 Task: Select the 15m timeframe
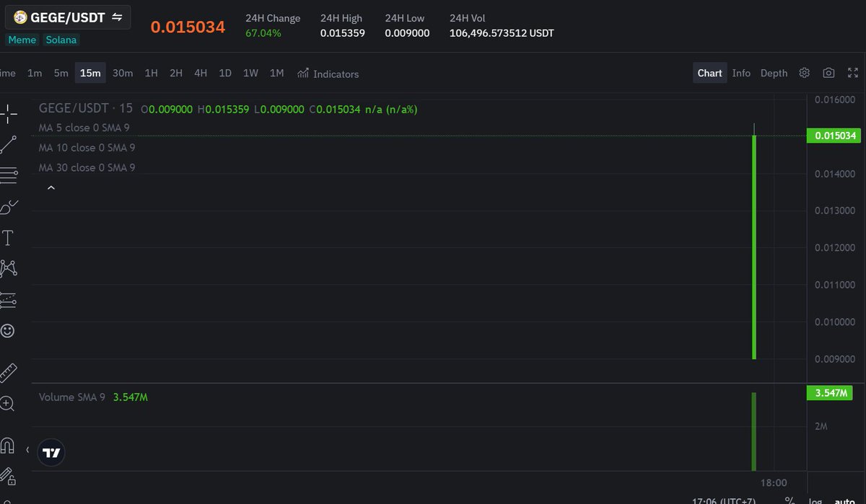[x=90, y=73]
